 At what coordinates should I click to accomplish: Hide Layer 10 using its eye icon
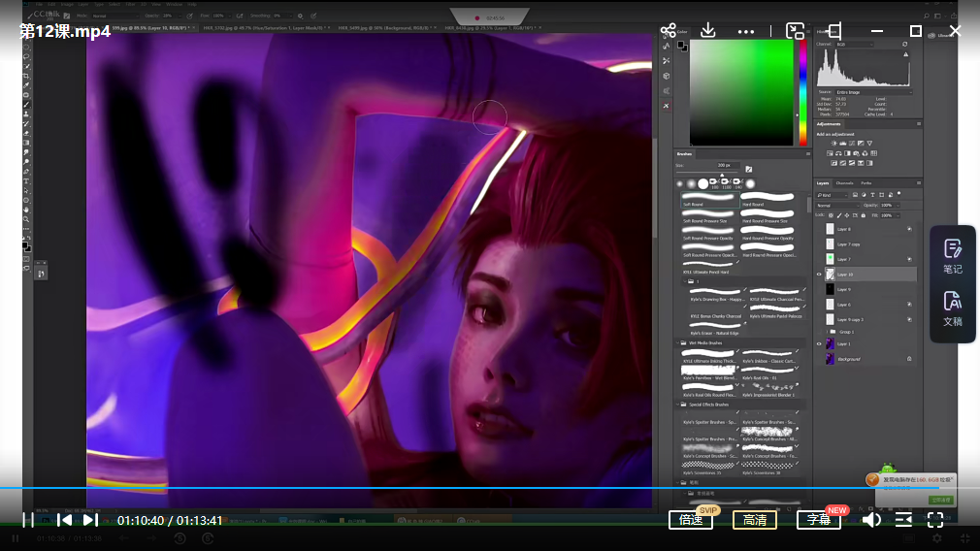point(819,275)
